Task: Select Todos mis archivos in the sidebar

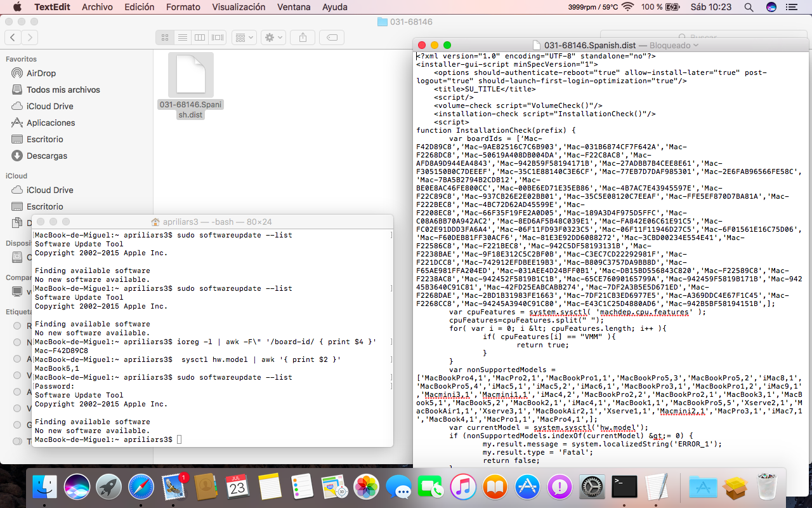Action: (x=63, y=90)
